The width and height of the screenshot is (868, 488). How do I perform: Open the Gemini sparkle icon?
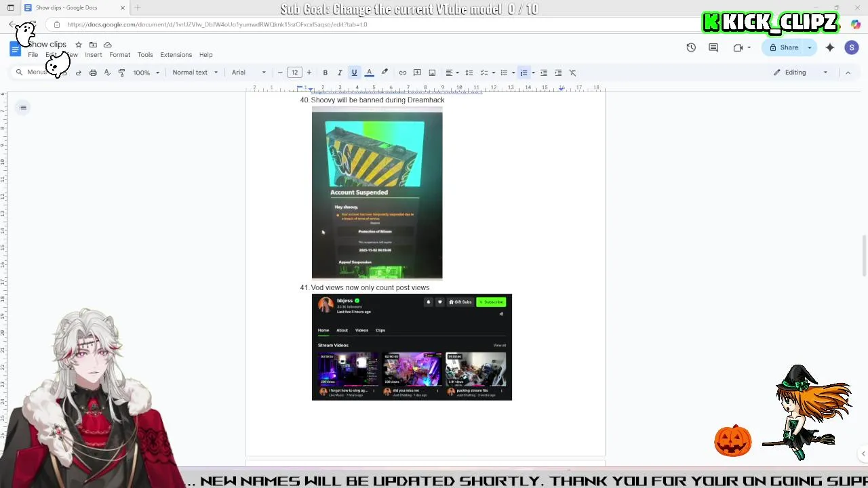click(830, 47)
